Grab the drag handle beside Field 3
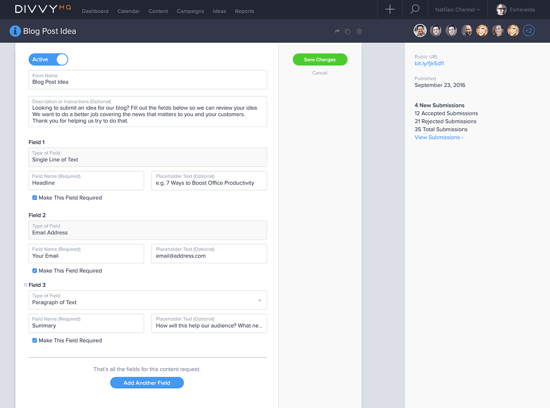Screen dimensions: 550x408 [x=25, y=285]
